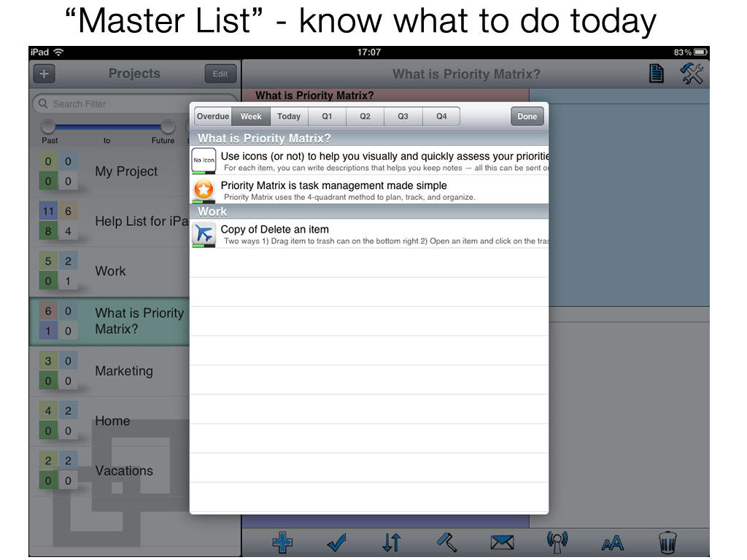Viewport: 747px width, 560px height.
Task: Tap the hammer icon in bottom toolbar
Action: [x=447, y=542]
